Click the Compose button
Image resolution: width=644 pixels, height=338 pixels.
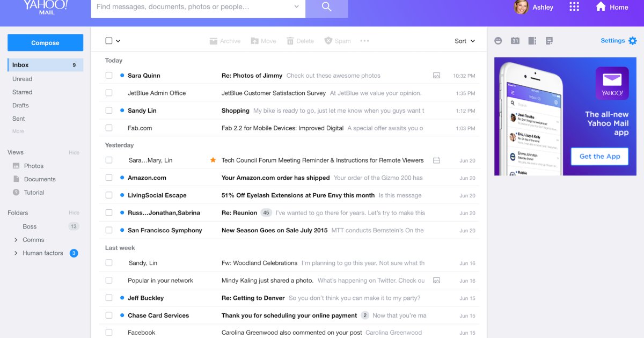point(46,43)
